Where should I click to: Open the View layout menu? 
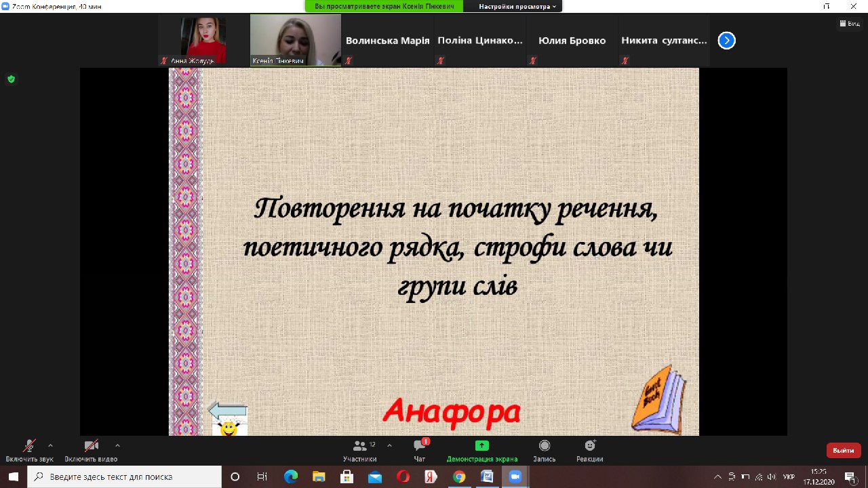click(850, 23)
